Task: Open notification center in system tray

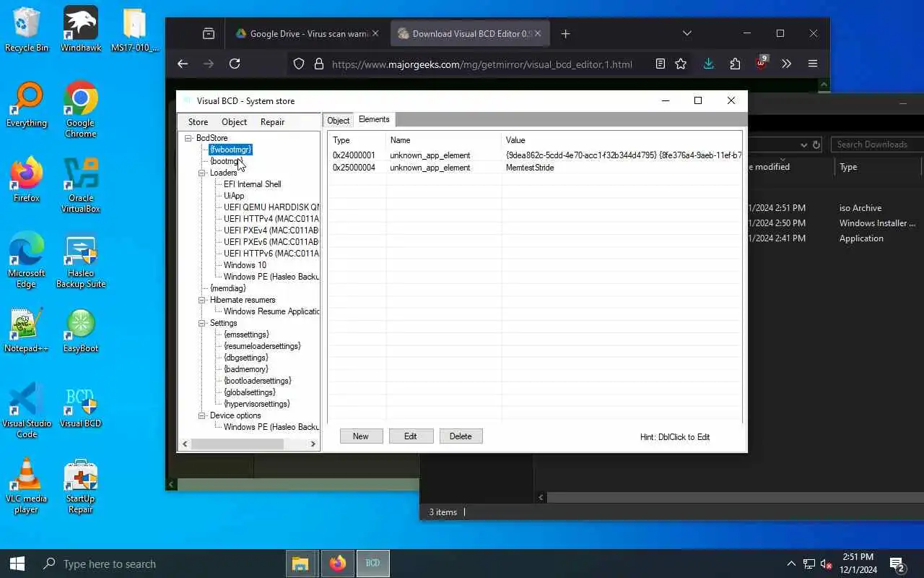Action: [897, 564]
